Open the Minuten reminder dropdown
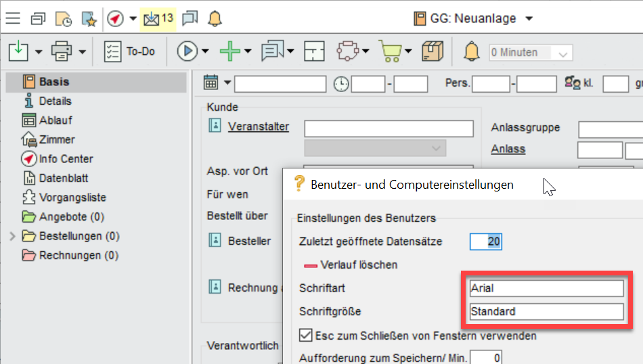This screenshot has height=364, width=643. [x=561, y=53]
